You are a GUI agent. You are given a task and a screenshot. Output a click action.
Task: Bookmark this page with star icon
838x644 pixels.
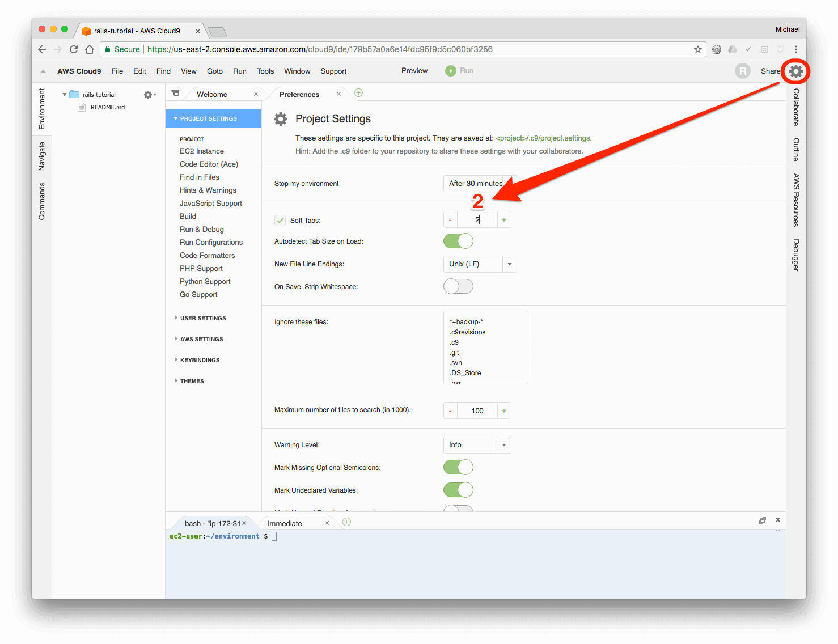pyautogui.click(x=697, y=49)
